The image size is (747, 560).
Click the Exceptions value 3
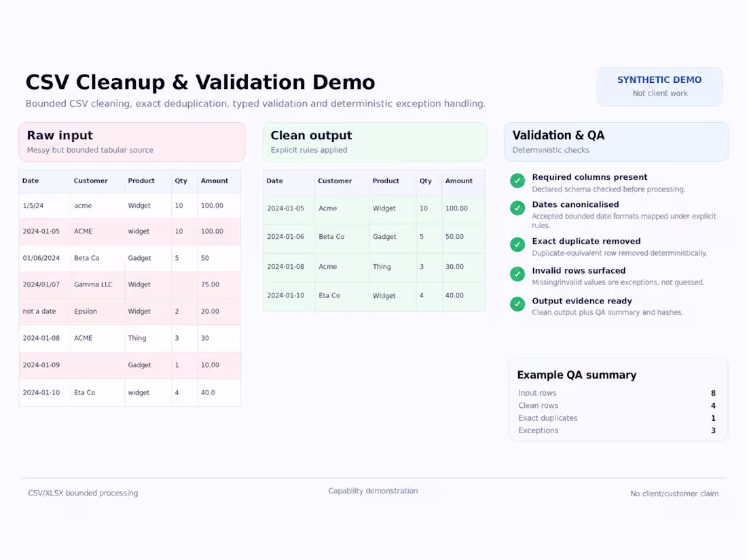713,430
